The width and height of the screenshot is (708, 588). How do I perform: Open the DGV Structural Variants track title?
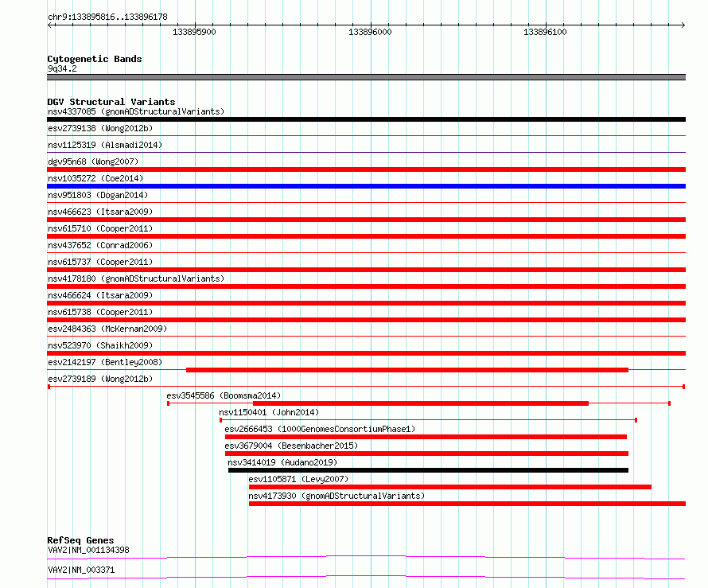pos(111,102)
